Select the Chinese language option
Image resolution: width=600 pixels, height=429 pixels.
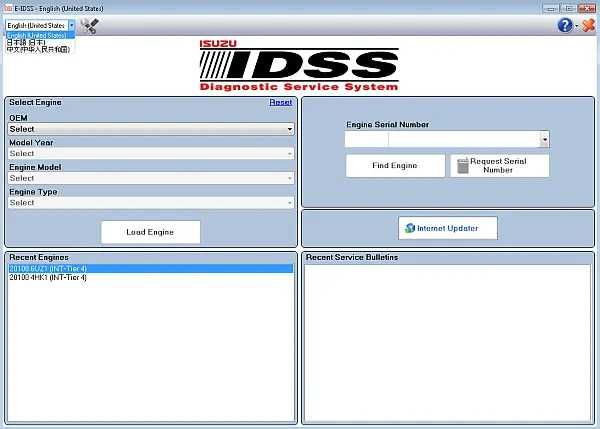coord(38,49)
